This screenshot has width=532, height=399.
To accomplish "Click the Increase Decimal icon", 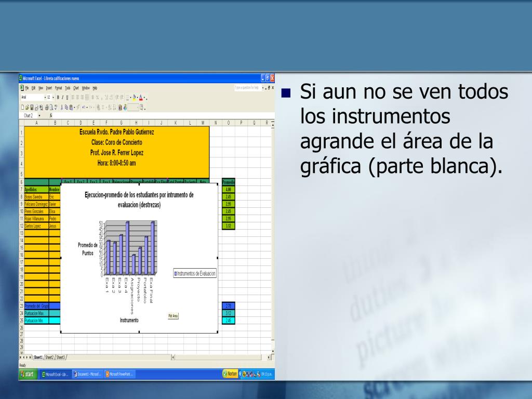I will coord(106,97).
